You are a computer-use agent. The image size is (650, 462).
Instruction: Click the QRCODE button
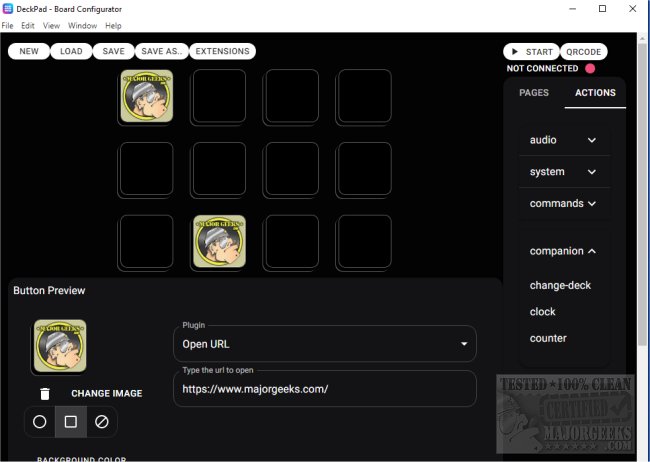point(584,52)
